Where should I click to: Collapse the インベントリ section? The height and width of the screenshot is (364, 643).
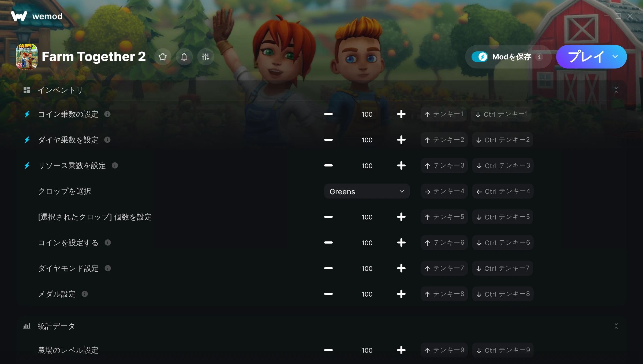(616, 90)
